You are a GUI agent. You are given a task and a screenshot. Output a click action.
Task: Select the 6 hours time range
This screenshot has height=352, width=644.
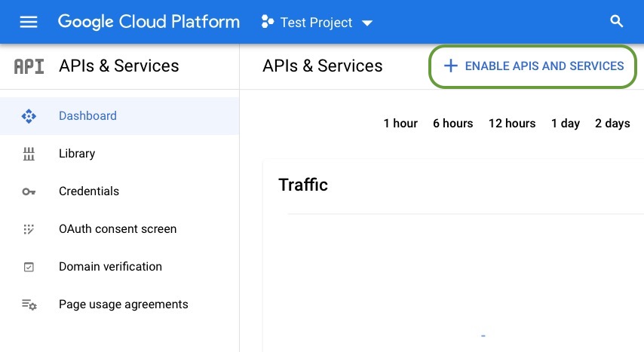coord(452,124)
